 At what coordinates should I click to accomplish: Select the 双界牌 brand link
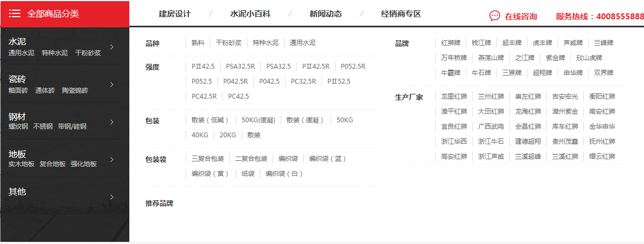[603, 73]
